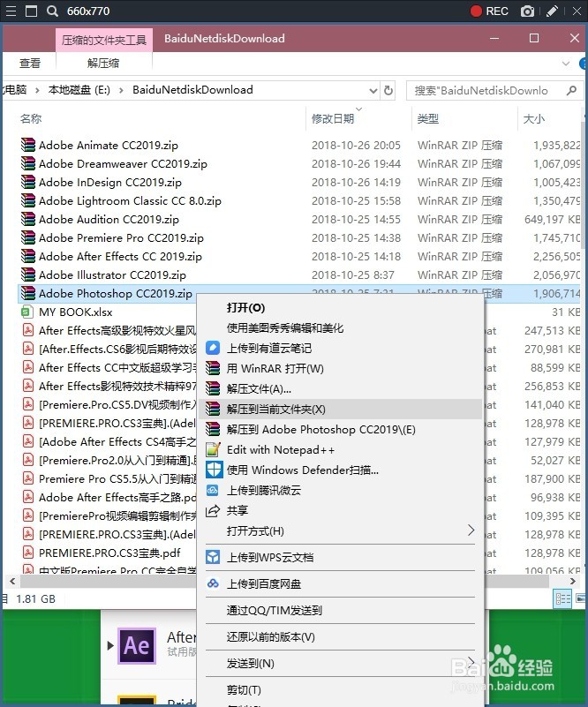This screenshot has width=588, height=707.
Task: Click BaiduNetdiskDownload in the breadcrumb
Action: 192,90
